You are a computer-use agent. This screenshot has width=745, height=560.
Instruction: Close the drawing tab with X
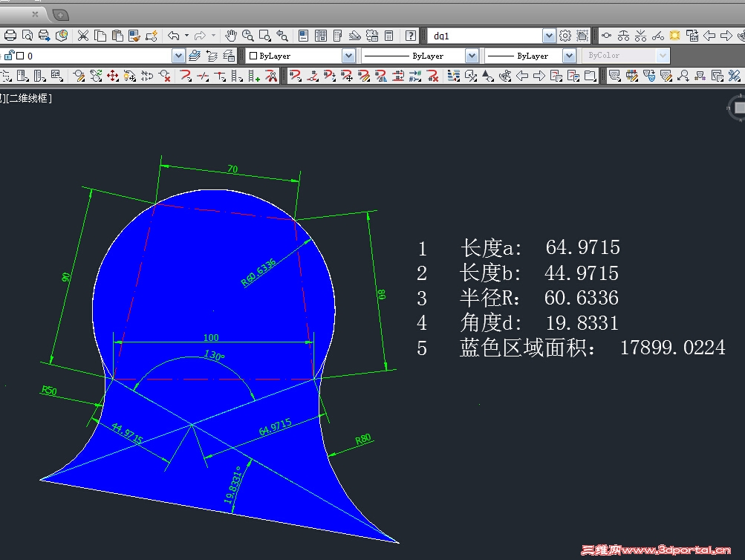click(x=35, y=14)
